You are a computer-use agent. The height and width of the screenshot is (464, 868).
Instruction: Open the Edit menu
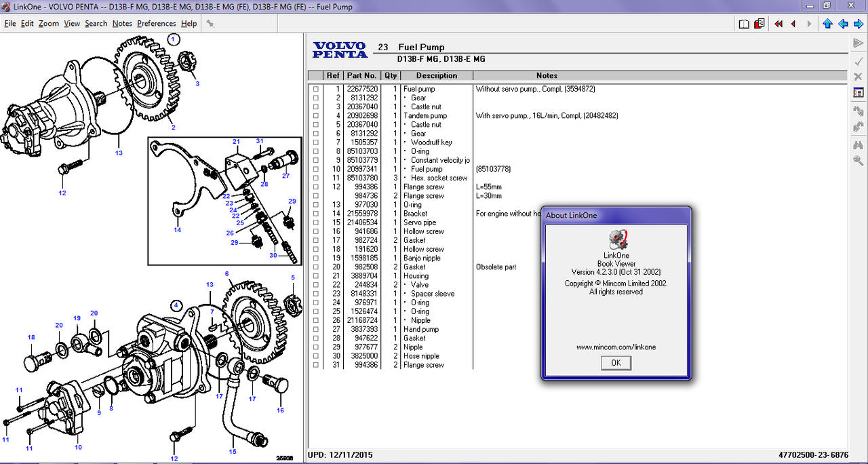click(27, 23)
